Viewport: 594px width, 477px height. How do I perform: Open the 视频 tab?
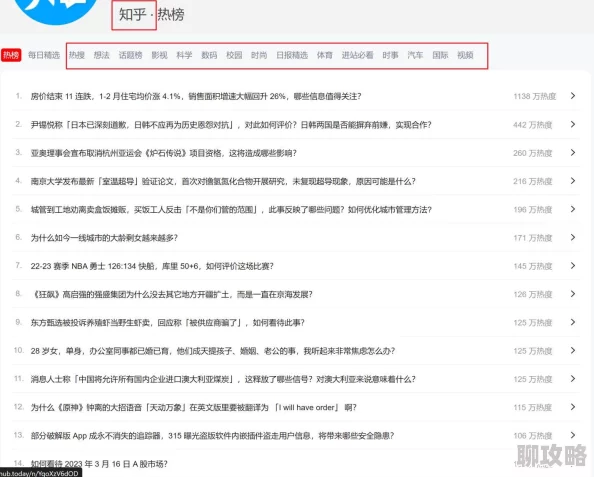pos(465,55)
